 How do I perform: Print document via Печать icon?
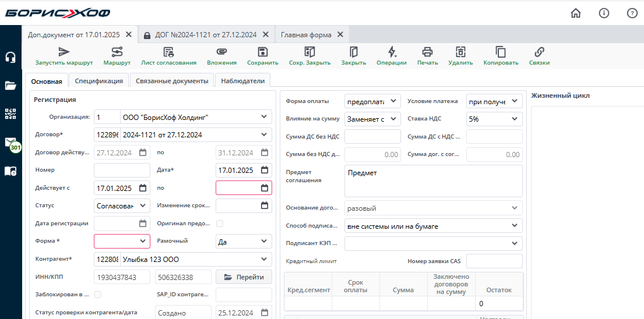click(x=427, y=52)
